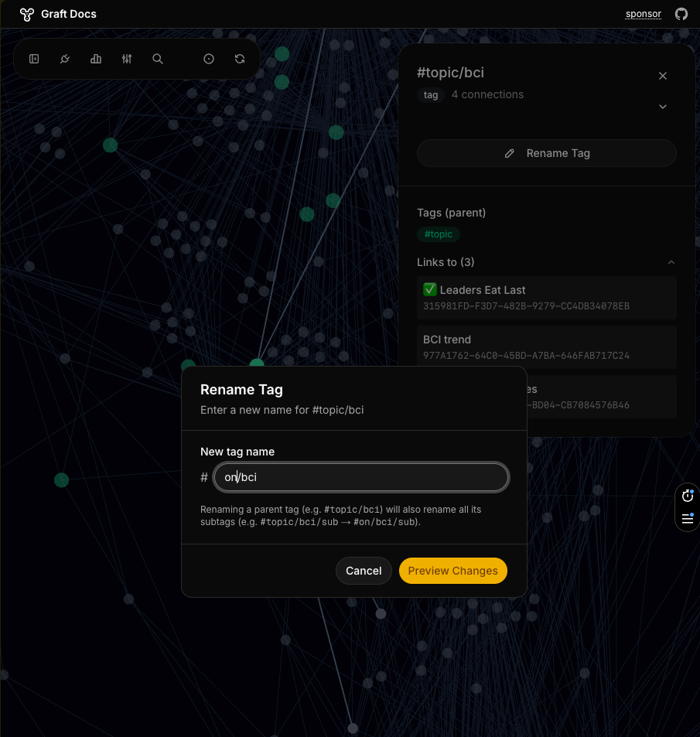The image size is (700, 737).
Task: Refresh the graph with the reload icon
Action: 240,59
